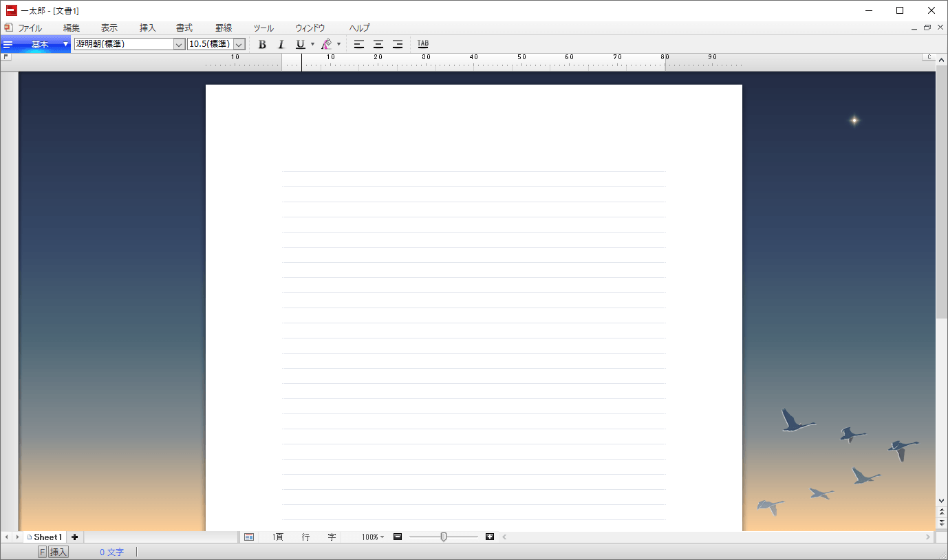
Task: Click the 1頁 page indicator
Action: coord(278,537)
